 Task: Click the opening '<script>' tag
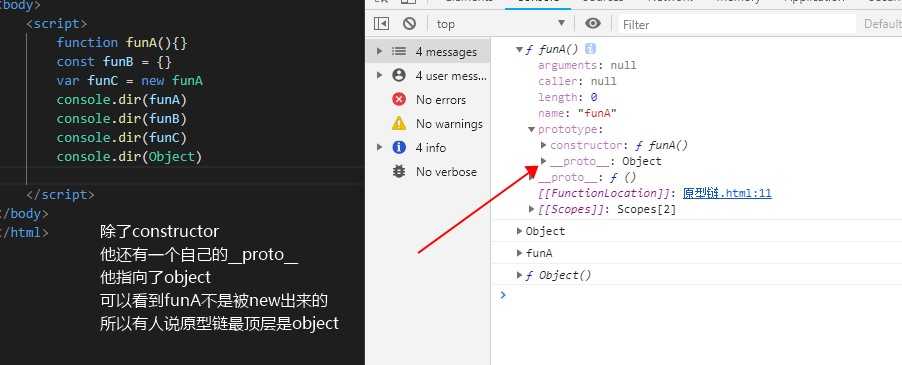(56, 24)
